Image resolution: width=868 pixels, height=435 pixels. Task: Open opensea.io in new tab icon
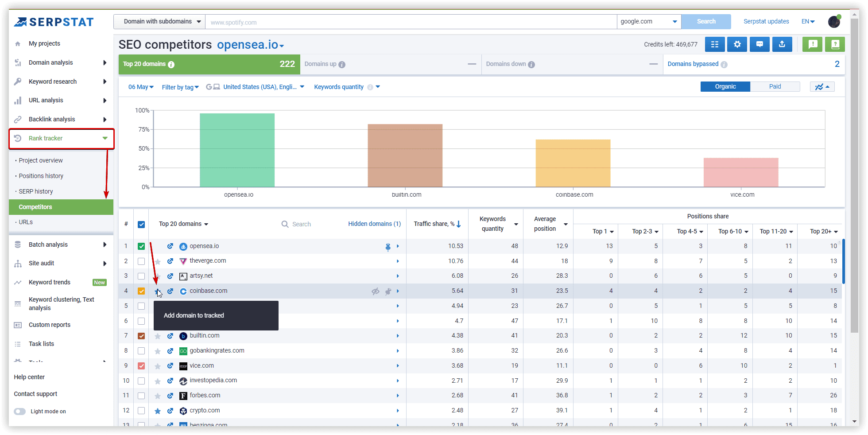click(x=170, y=246)
